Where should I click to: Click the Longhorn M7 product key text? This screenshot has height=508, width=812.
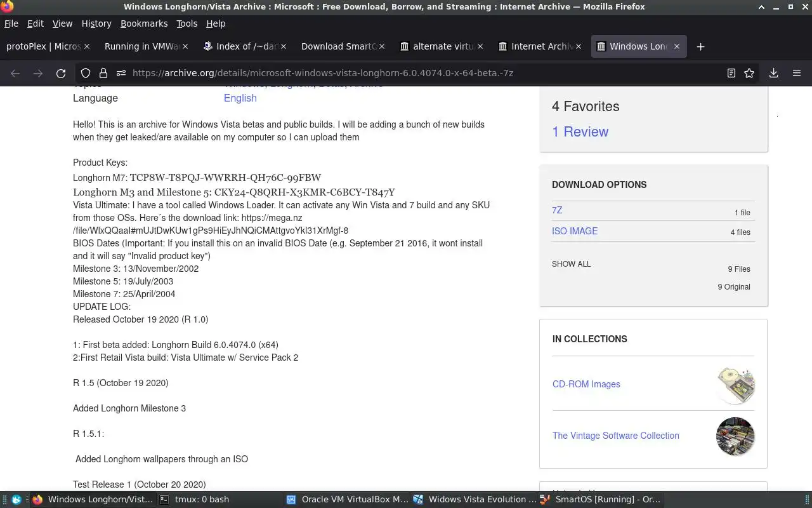[197, 178]
